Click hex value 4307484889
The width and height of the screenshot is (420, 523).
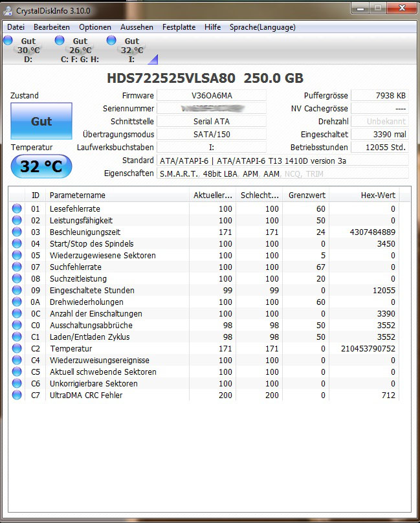point(372,232)
